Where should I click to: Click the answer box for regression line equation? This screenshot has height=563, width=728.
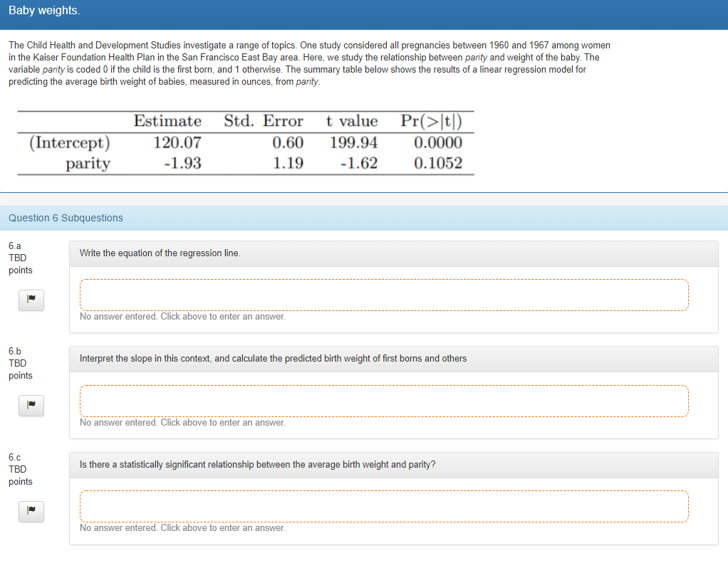click(x=384, y=295)
